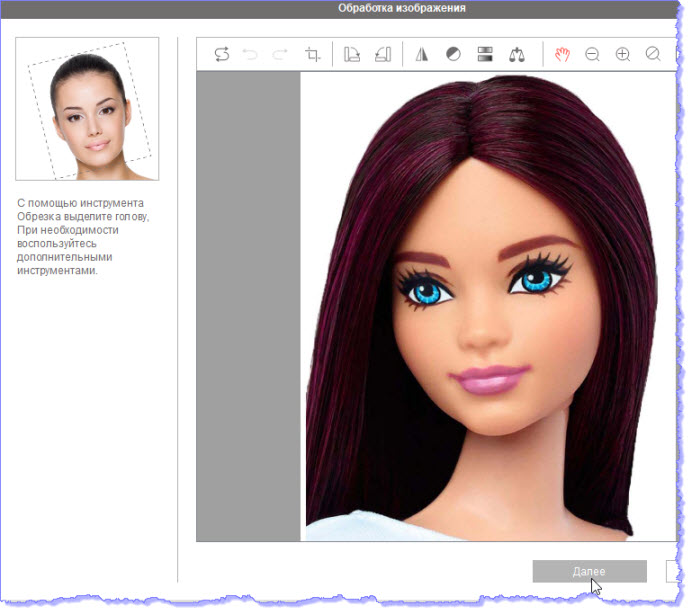Flip the image horizontally with the mirror icon
690x611 pixels.
422,54
